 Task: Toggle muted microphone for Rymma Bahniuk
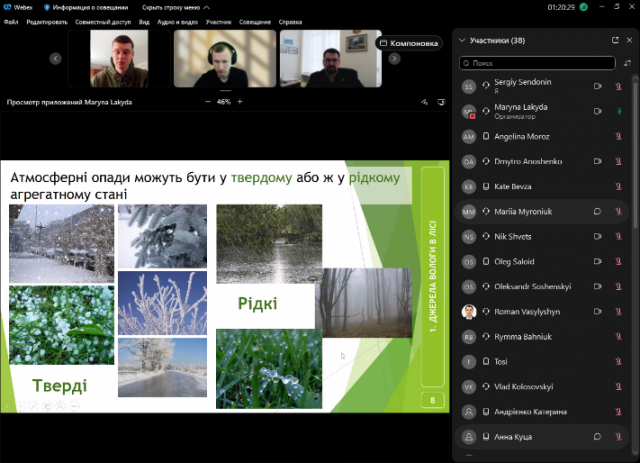pos(618,337)
